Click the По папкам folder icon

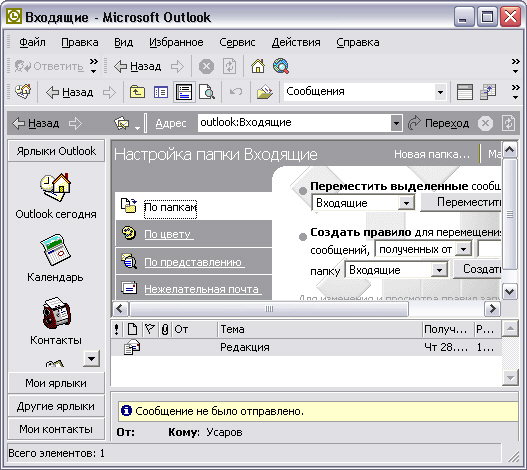coord(129,205)
